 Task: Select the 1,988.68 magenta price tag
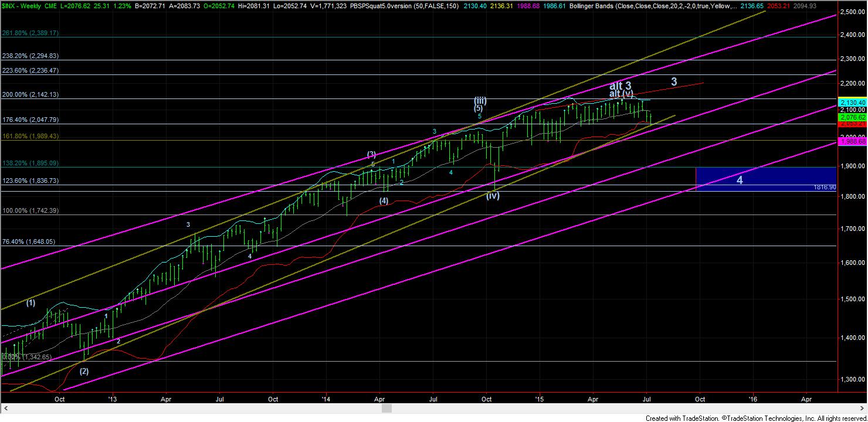click(x=852, y=141)
